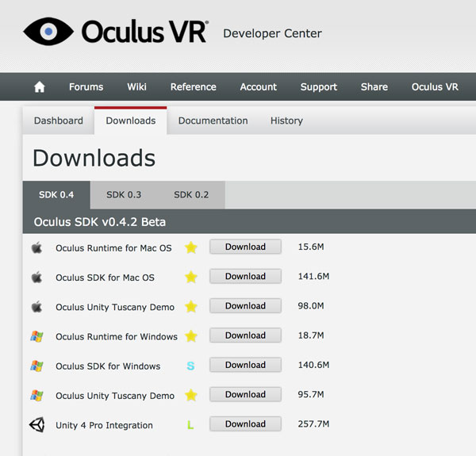Download the 98.0M Unity Tuscany Demo
Viewport: 476px width, 456px height.
pos(245,306)
